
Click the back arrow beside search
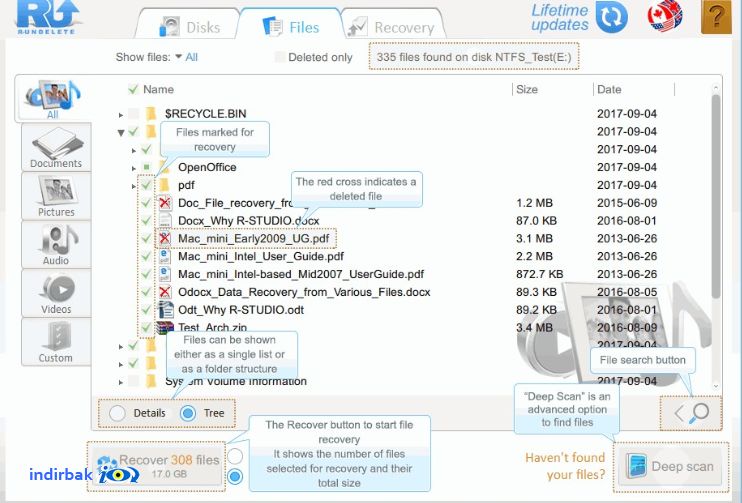pyautogui.click(x=679, y=413)
